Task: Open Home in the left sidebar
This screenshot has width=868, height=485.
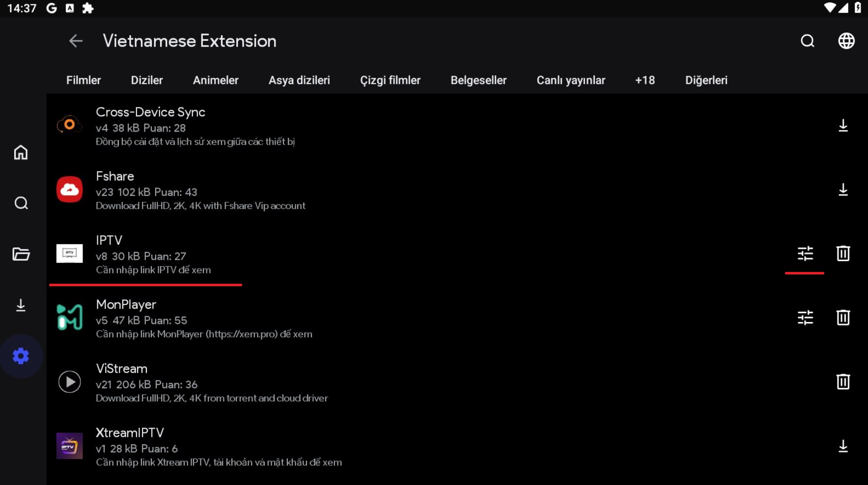Action: point(21,152)
